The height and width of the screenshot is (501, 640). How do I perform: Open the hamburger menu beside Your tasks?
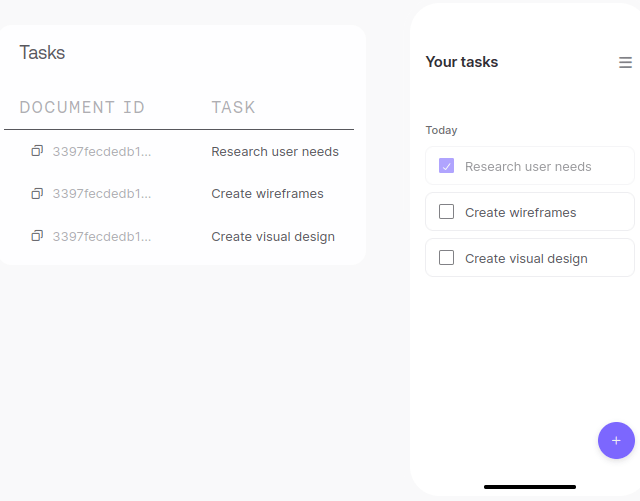tap(625, 62)
